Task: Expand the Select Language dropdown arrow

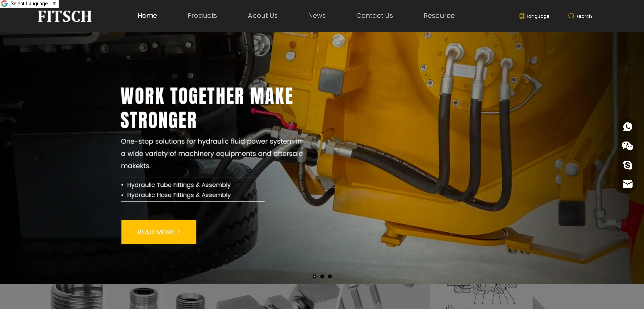Action: pyautogui.click(x=54, y=4)
